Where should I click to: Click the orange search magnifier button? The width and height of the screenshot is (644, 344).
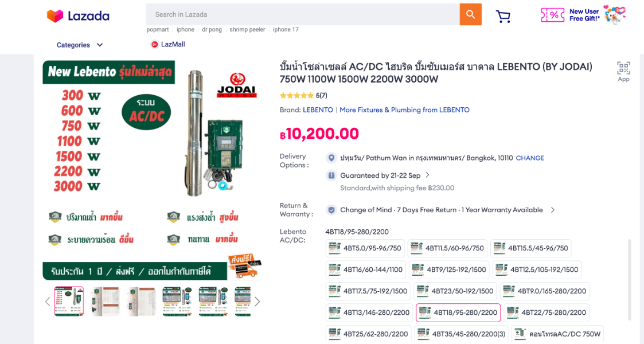tap(470, 14)
